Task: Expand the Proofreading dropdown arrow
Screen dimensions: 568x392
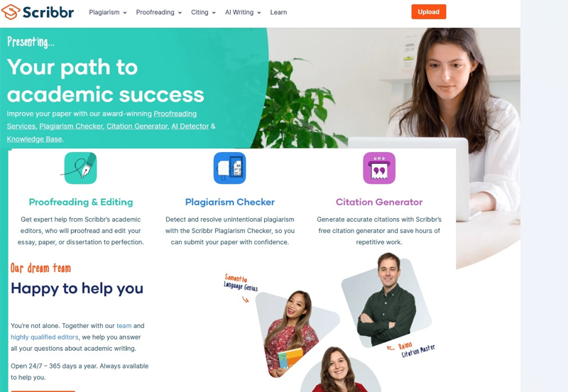Action: (180, 13)
